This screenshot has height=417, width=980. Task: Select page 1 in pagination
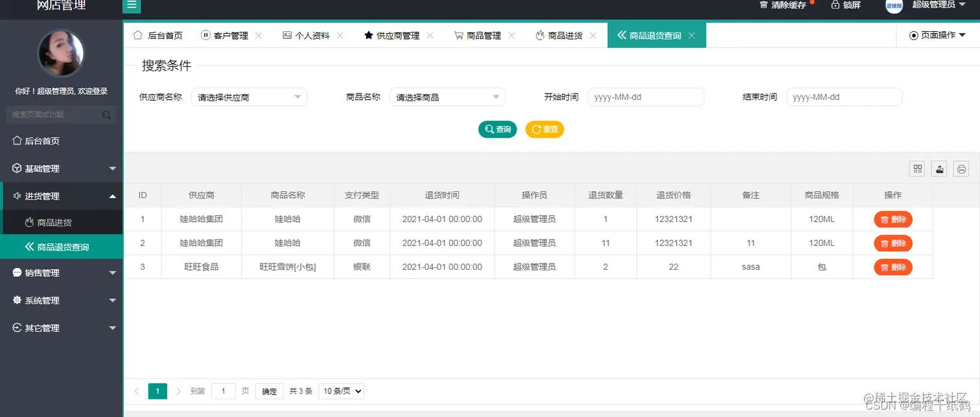click(x=157, y=391)
